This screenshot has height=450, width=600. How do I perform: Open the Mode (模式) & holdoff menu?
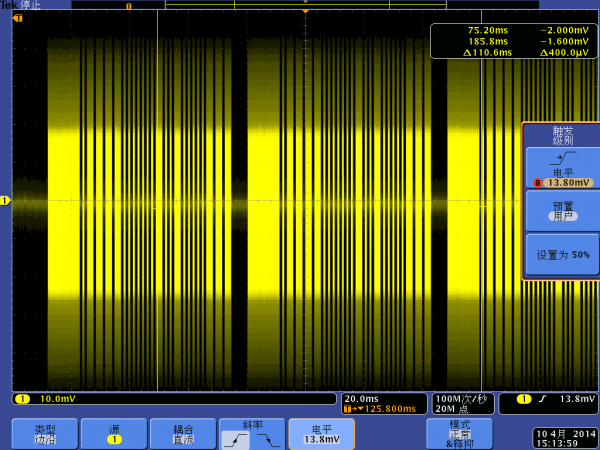coord(459,433)
